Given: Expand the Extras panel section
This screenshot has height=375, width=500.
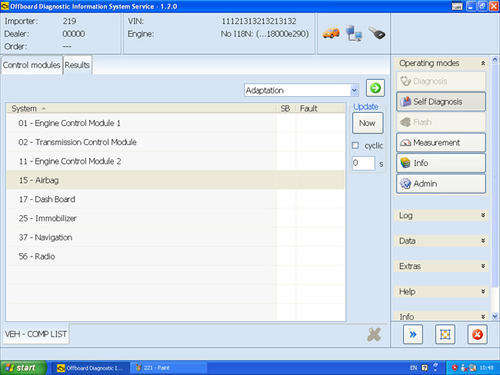Looking at the screenshot, I should [x=442, y=266].
